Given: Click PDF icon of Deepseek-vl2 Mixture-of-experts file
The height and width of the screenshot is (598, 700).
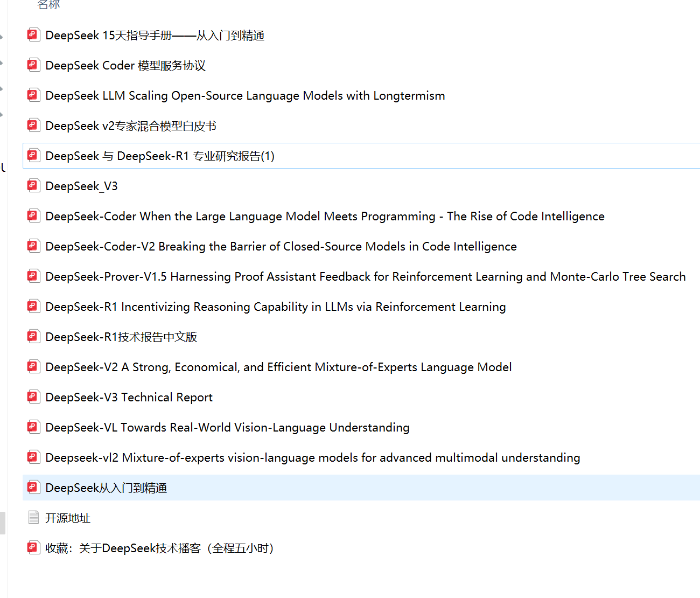Looking at the screenshot, I should click(x=33, y=457).
